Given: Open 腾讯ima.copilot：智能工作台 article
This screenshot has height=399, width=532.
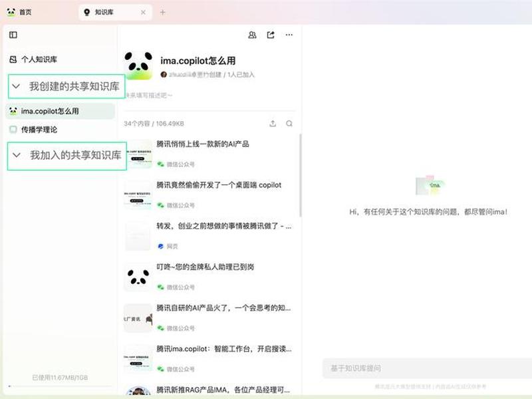Looking at the screenshot, I should [x=224, y=348].
